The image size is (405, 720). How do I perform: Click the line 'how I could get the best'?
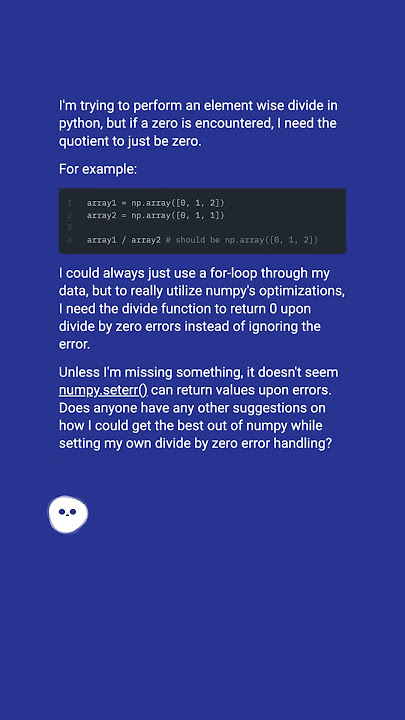click(x=191, y=426)
